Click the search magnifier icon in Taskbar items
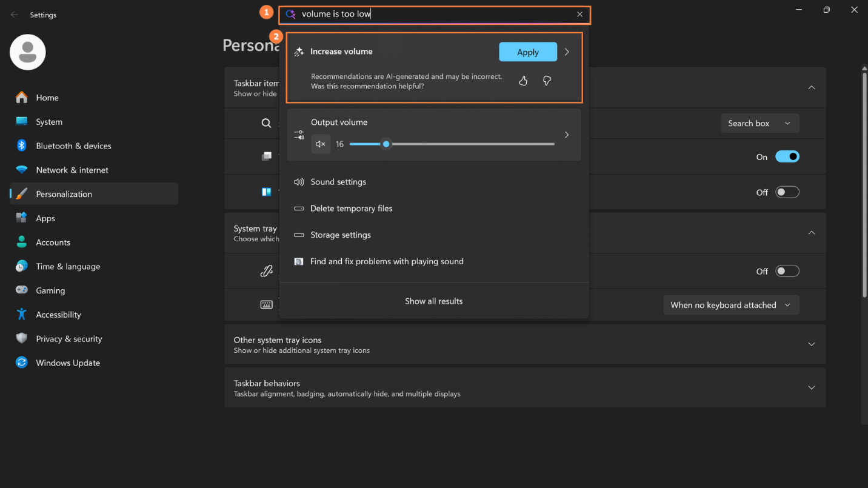This screenshot has width=868, height=488. 266,123
